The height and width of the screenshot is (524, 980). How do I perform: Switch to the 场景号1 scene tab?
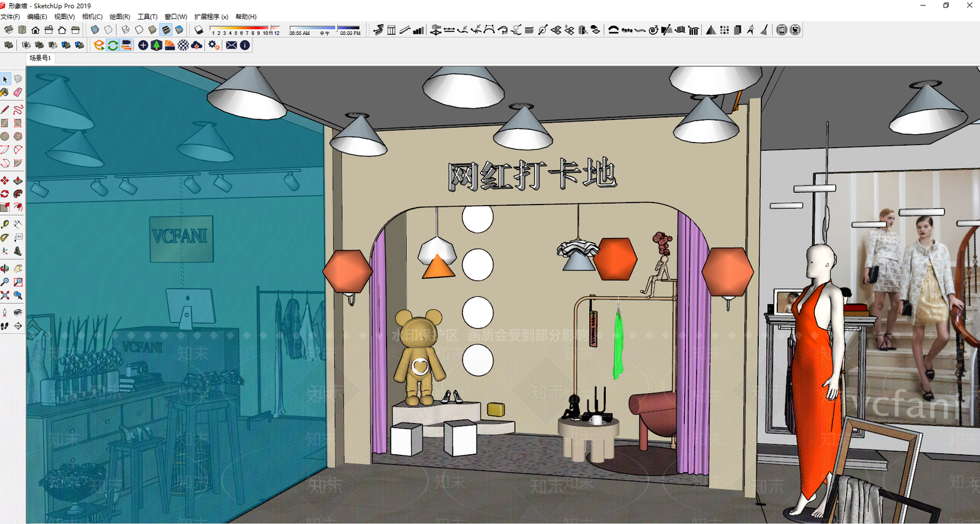pos(40,58)
